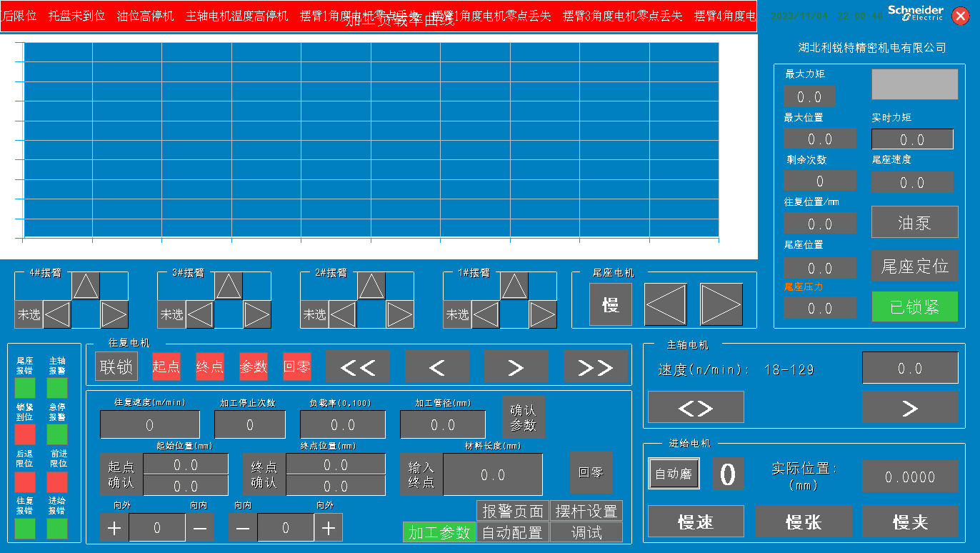Move 尾座电机 with its right triangle
The width and height of the screenshot is (980, 553).
click(721, 304)
